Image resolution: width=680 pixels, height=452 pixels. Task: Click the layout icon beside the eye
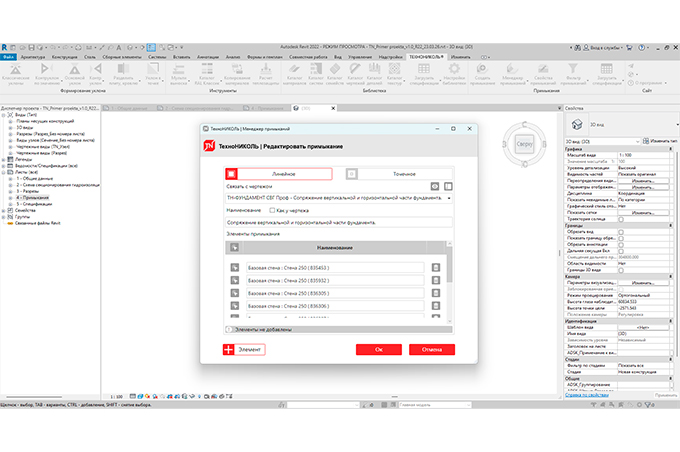tap(448, 186)
